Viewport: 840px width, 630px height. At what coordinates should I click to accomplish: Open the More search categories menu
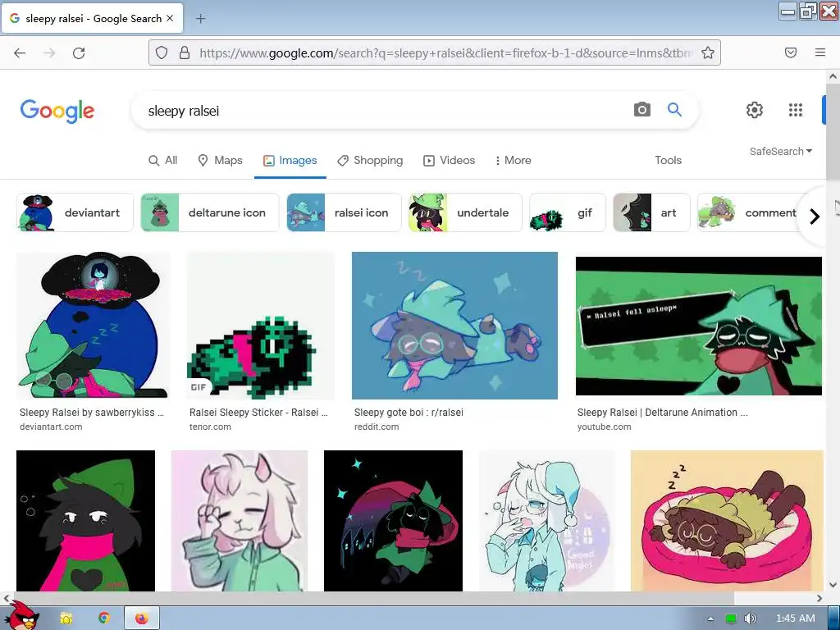[513, 160]
